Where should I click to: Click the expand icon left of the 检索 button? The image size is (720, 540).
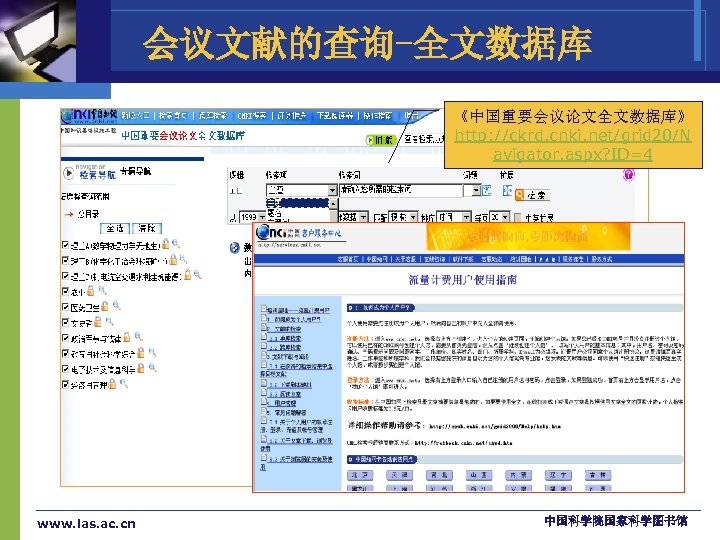507,190
